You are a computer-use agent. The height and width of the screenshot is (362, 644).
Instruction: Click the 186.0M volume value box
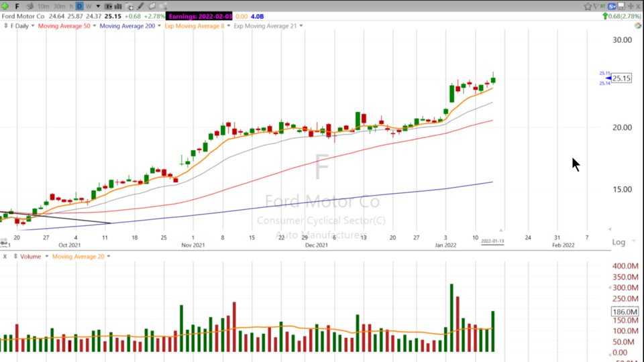point(625,312)
